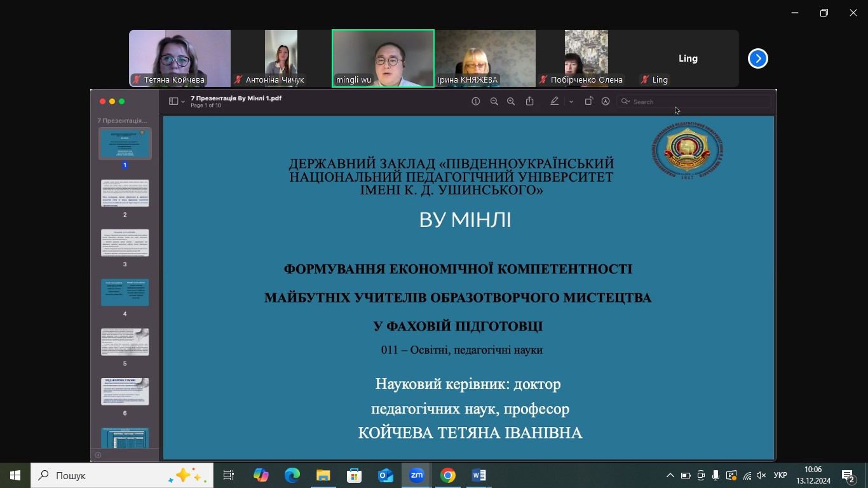Show next participants with the blue arrow
Viewport: 868px width, 488px height.
[x=757, y=58]
